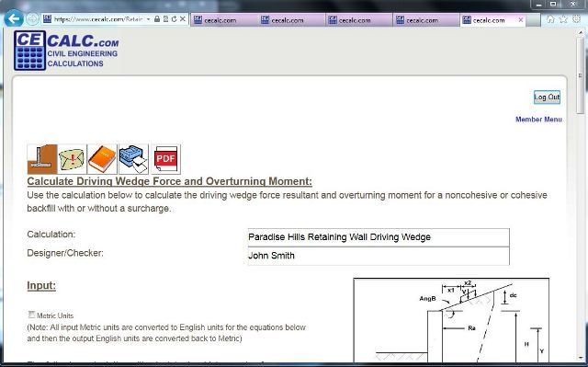Enable the Metric Units checkbox
Viewport: 588px width, 367px height.
tap(31, 315)
